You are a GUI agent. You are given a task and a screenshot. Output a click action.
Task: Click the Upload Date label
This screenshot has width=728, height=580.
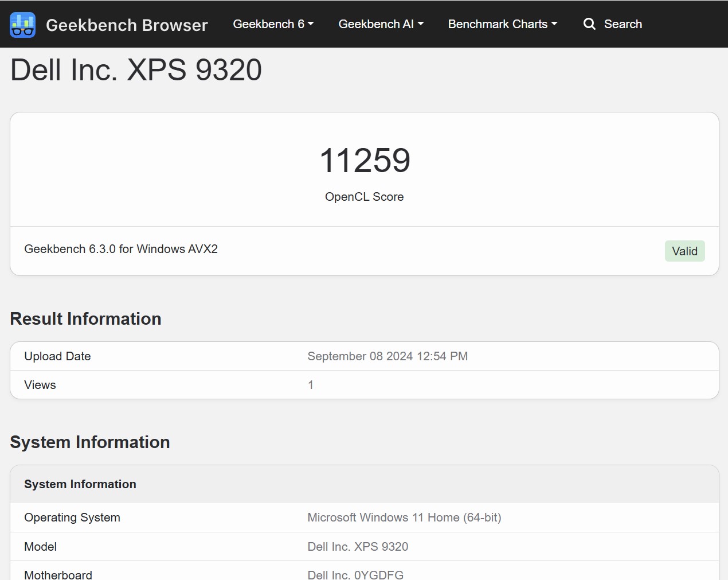[57, 356]
